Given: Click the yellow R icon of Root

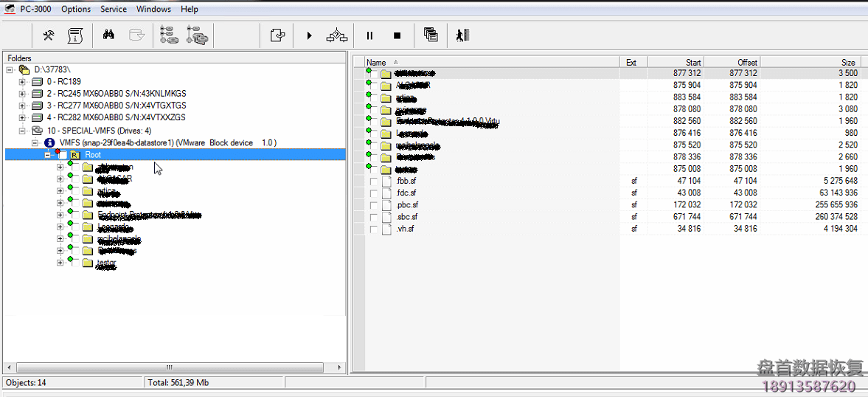Looking at the screenshot, I should [74, 155].
